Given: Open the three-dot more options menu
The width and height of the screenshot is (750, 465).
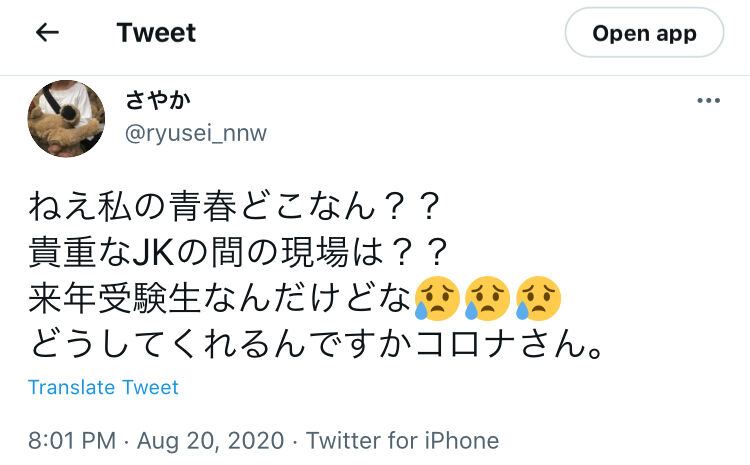Looking at the screenshot, I should point(708,100).
